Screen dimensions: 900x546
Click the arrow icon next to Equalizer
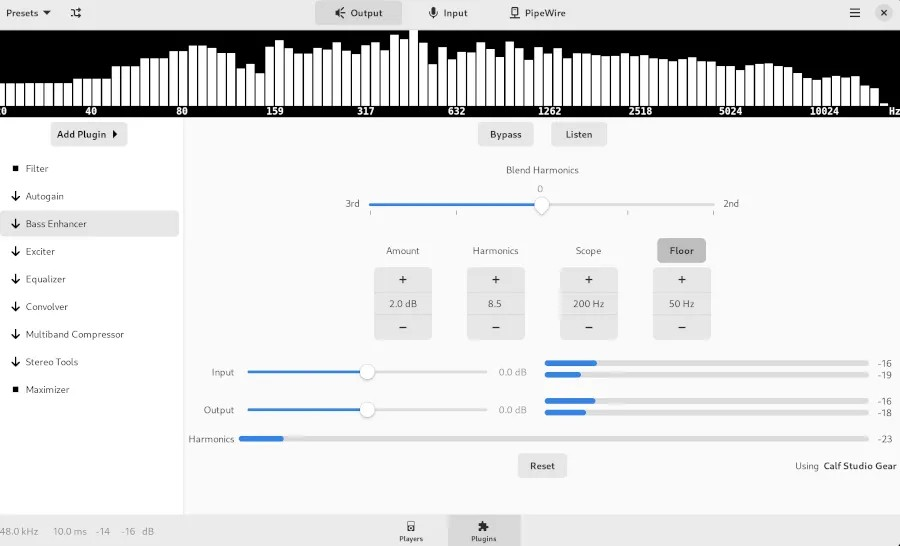coord(15,279)
